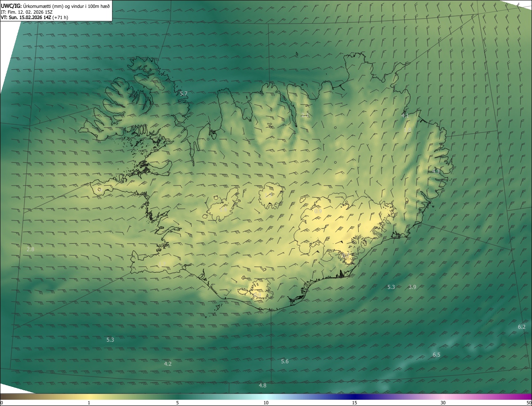532x406 pixels.
Task: Select the 5 tick on the colour scale
Action: [x=177, y=403]
